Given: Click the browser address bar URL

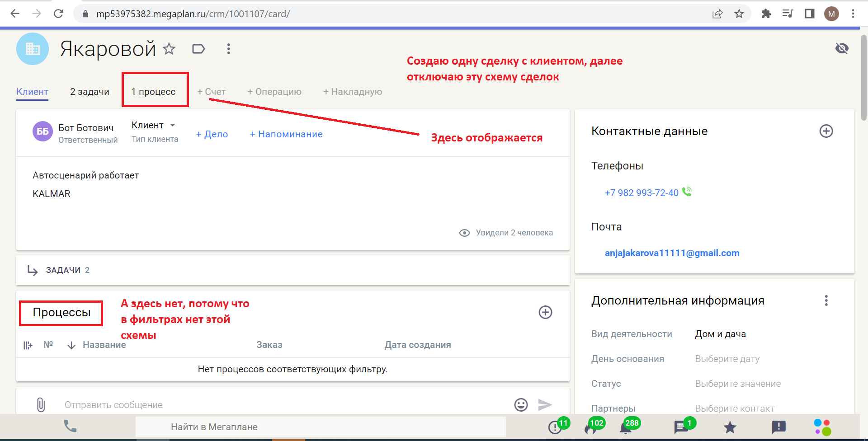Looking at the screenshot, I should 193,14.
